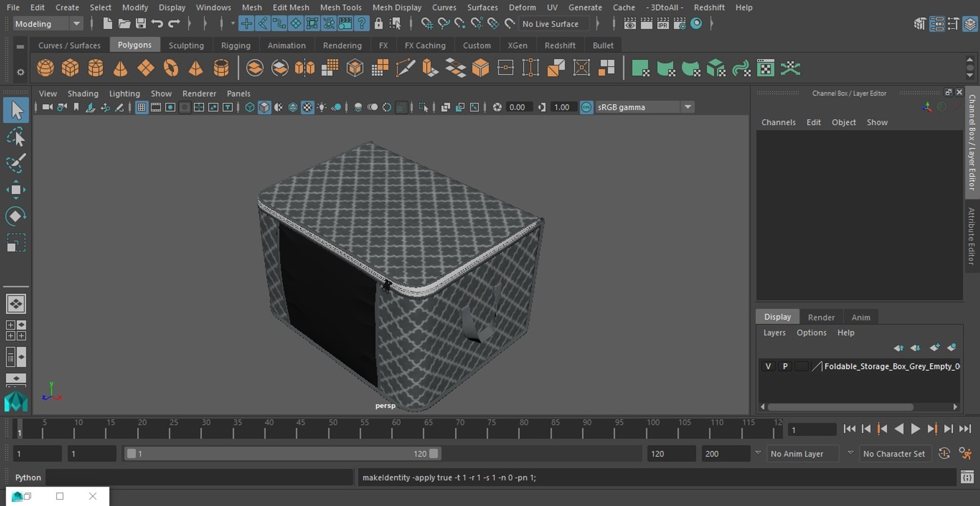The width and height of the screenshot is (980, 506).
Task: Open the Modeling menu set dropdown
Action: pyautogui.click(x=47, y=23)
